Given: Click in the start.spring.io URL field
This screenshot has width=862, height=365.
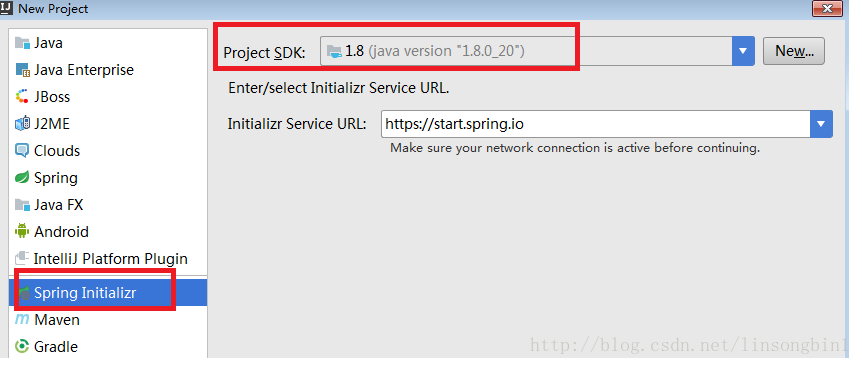Looking at the screenshot, I should (595, 124).
